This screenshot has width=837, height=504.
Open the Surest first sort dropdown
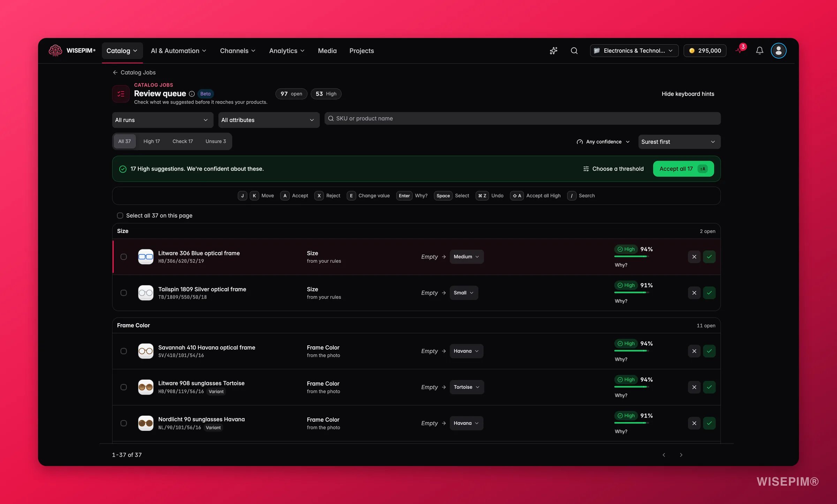(679, 142)
